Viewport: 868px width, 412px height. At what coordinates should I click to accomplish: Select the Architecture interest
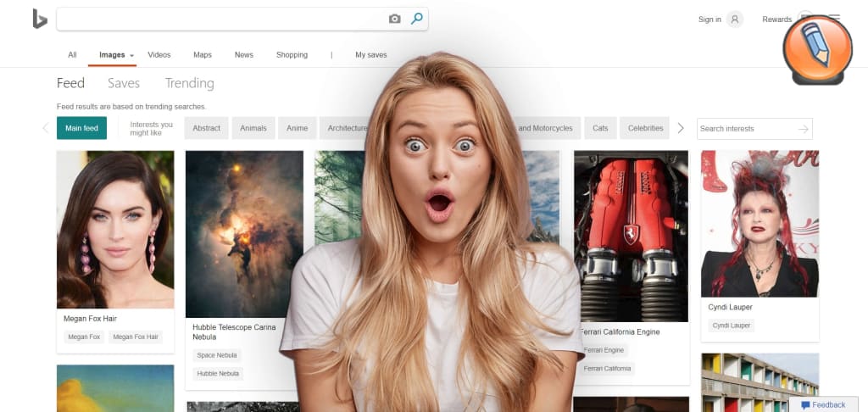[x=344, y=128]
